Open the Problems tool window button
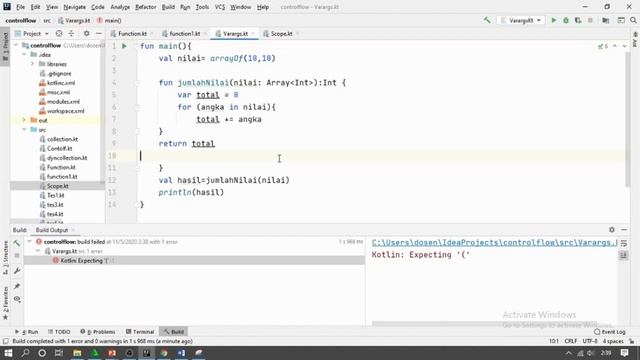 pyautogui.click(x=98, y=332)
